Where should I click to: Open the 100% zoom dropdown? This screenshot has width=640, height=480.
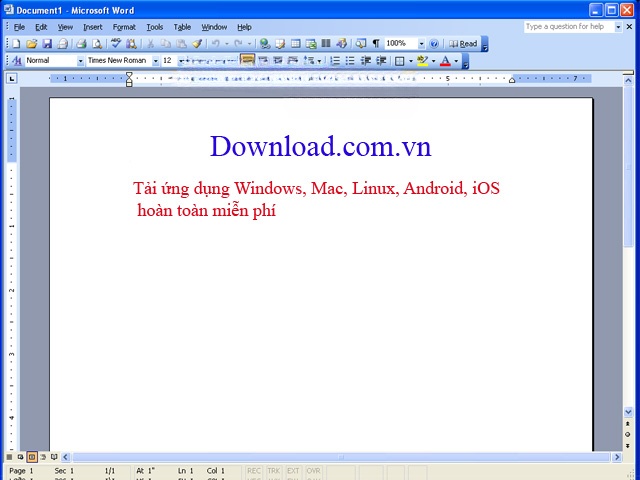coord(421,44)
